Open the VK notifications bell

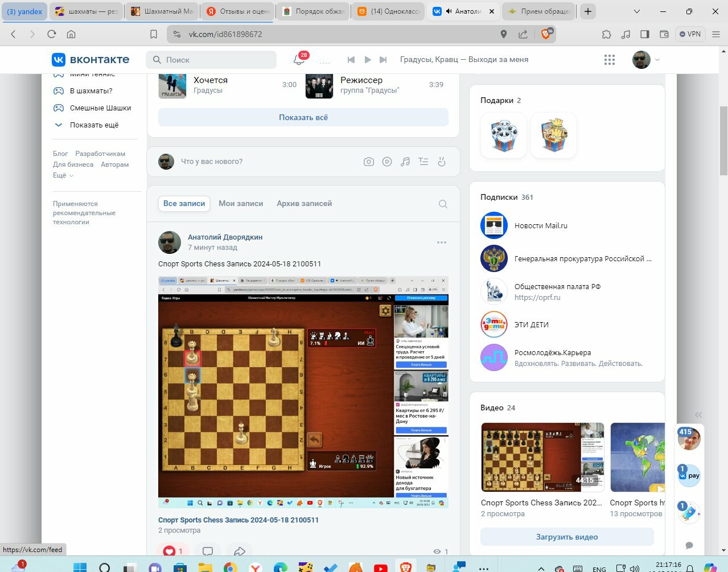298,60
